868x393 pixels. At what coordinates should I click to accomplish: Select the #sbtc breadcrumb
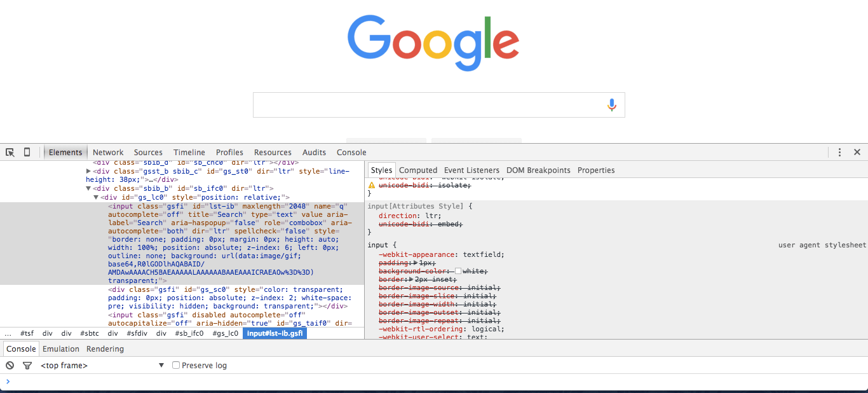pos(89,333)
